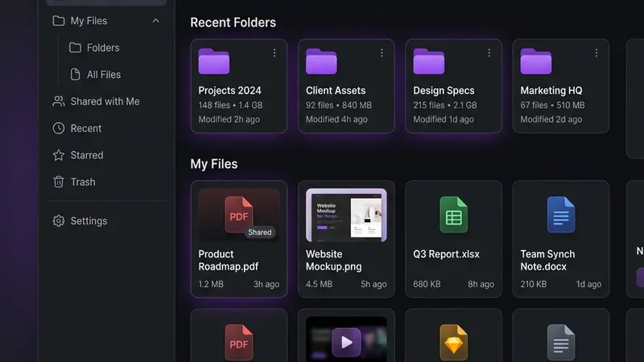Viewport: 644px width, 362px height.
Task: Click the Marketing HQ purple folder icon
Action: [536, 62]
